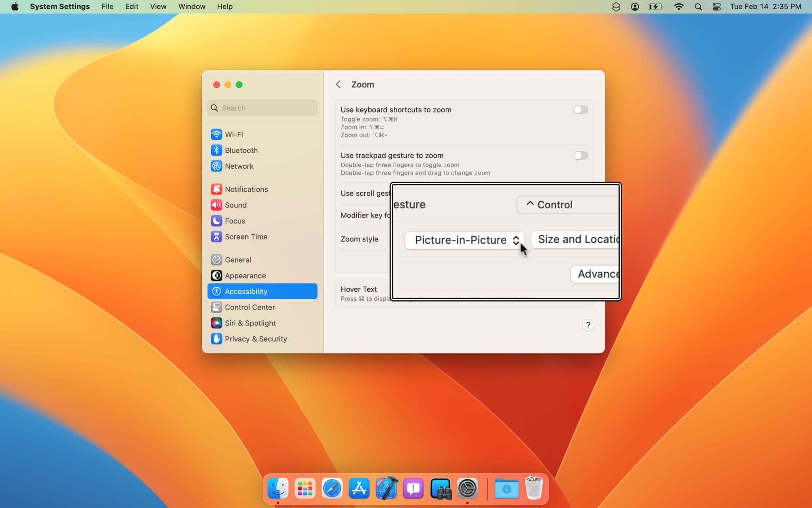Click the Size and Location button
Viewport: 812px width, 508px height.
(x=576, y=239)
